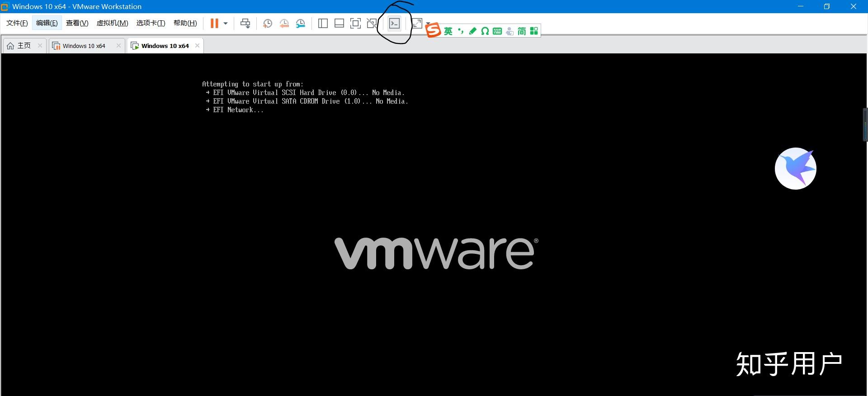Enter full screen mode
Viewport: 868px width, 396px height.
(x=356, y=24)
